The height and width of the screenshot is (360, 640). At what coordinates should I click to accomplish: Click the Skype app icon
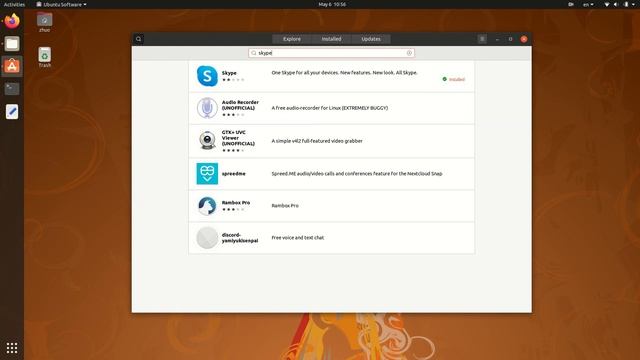(x=207, y=76)
